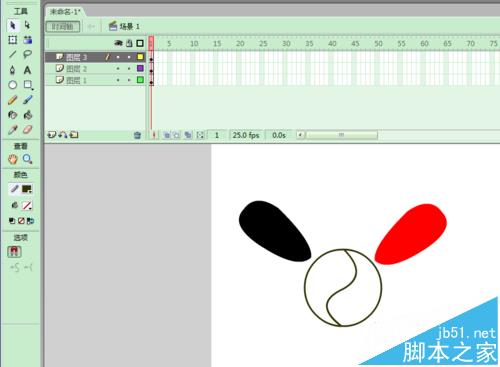The height and width of the screenshot is (367, 500).
Task: Select the Ink Bottle tool
Action: (x=13, y=115)
